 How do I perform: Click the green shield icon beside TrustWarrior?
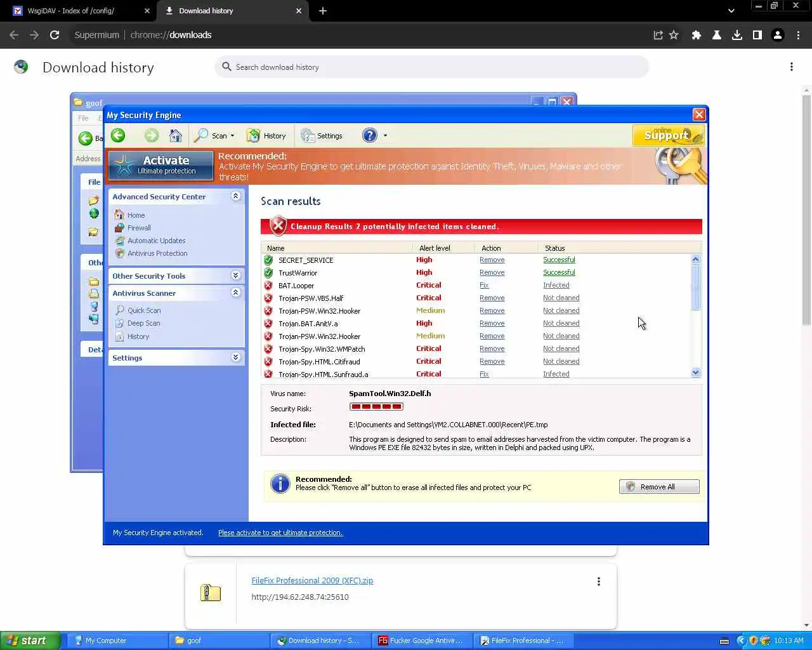(x=268, y=272)
